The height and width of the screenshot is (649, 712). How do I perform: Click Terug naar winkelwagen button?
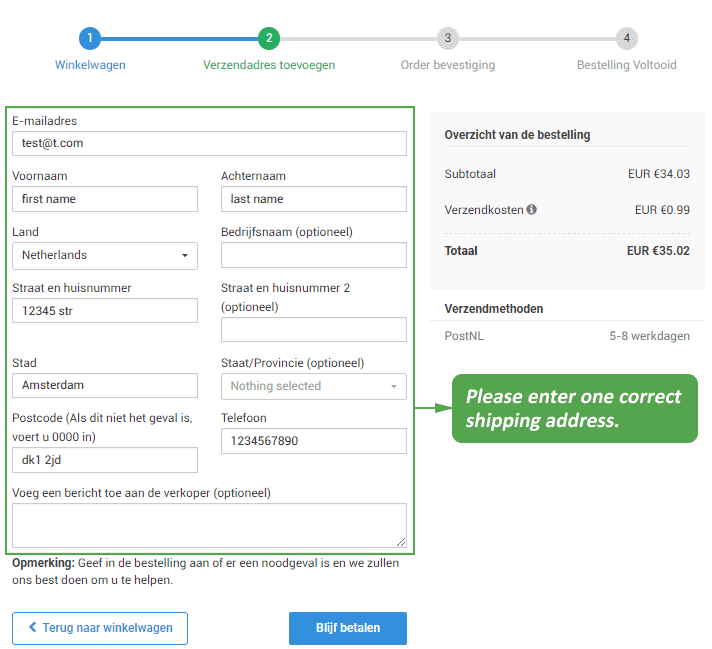[x=100, y=628]
